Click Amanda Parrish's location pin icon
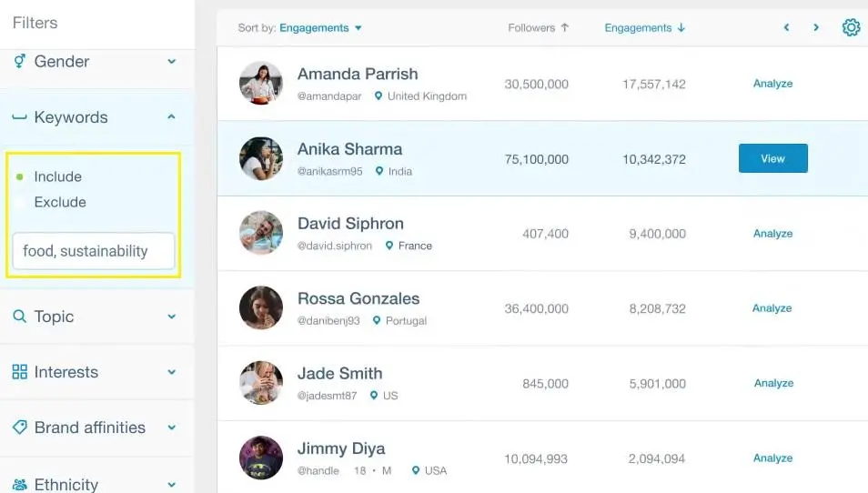Screen dimensions: 868x493 pyautogui.click(x=378, y=96)
